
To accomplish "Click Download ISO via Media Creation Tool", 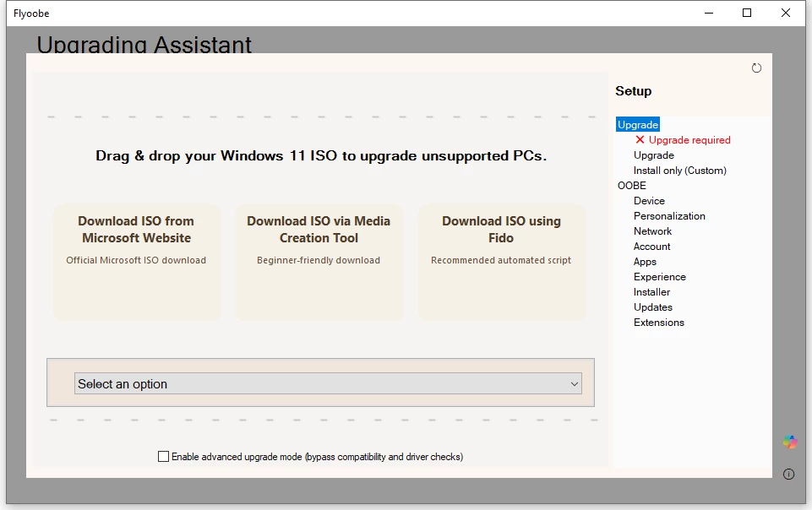I will click(319, 262).
